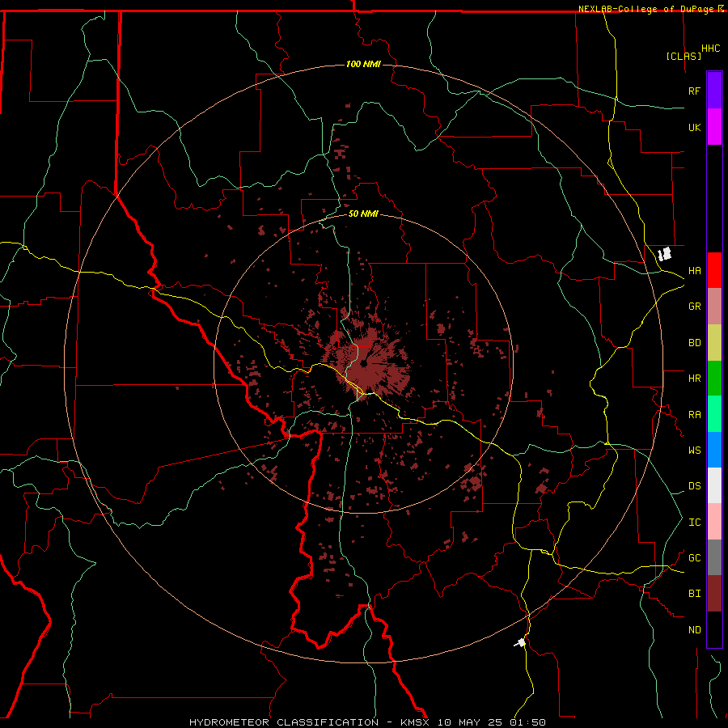This screenshot has width=728, height=728.
Task: Click the '50 NMI' range ring label
Action: [363, 214]
